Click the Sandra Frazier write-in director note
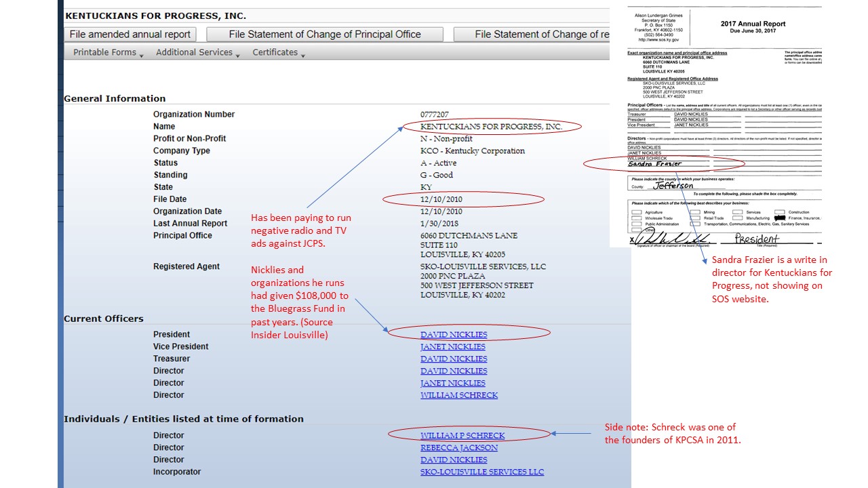Screen dimensions: 868x488 point(772,279)
